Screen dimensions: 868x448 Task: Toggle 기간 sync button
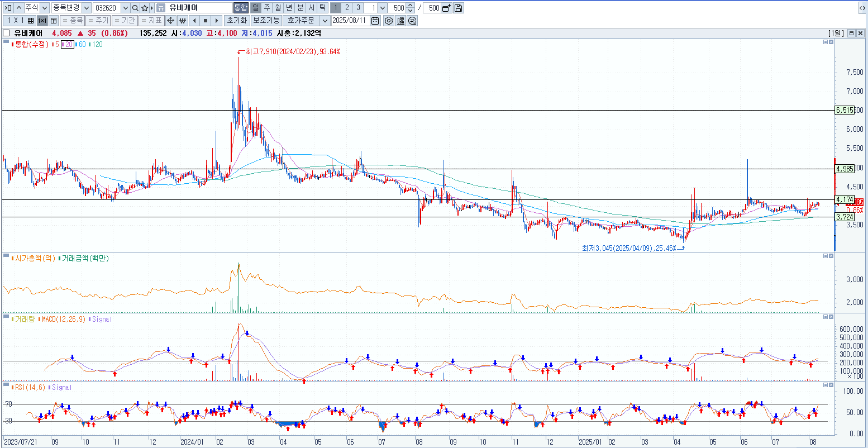(x=124, y=21)
